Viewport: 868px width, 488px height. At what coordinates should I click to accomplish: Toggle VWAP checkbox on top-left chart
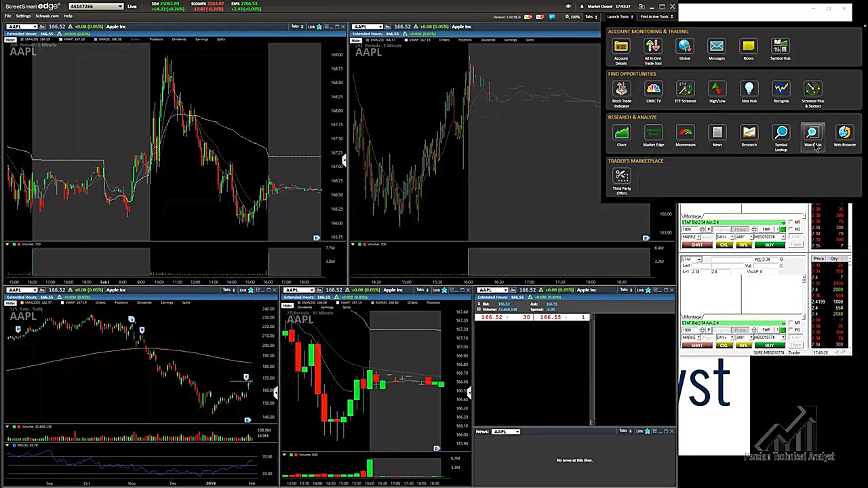point(60,39)
